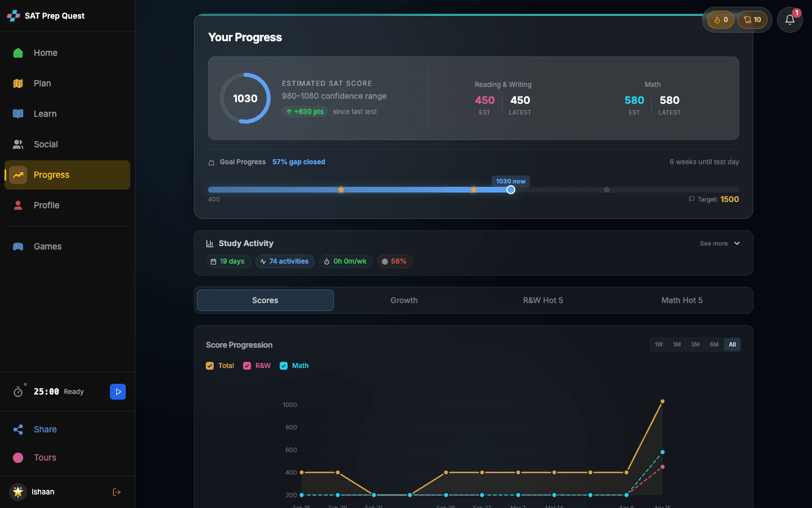812x508 pixels.
Task: Open the Math Hot 5 tab
Action: pyautogui.click(x=682, y=300)
